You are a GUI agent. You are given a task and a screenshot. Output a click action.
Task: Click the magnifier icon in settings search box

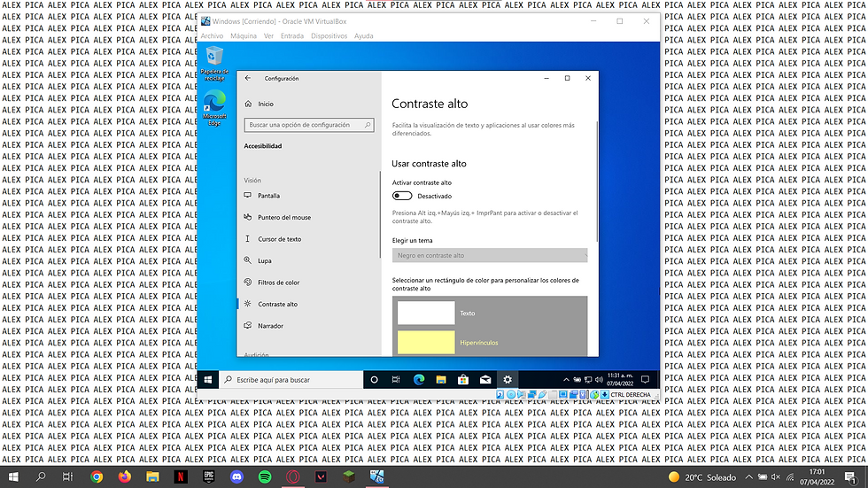point(368,125)
